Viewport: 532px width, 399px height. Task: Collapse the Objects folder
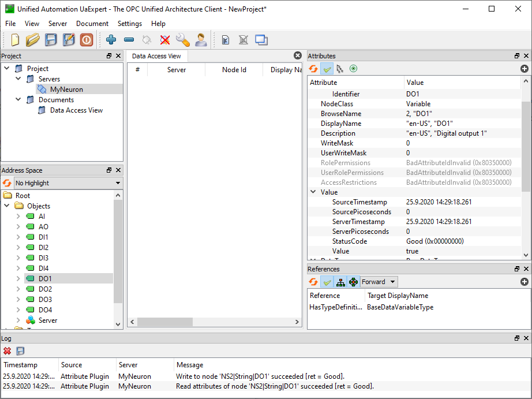click(x=7, y=206)
